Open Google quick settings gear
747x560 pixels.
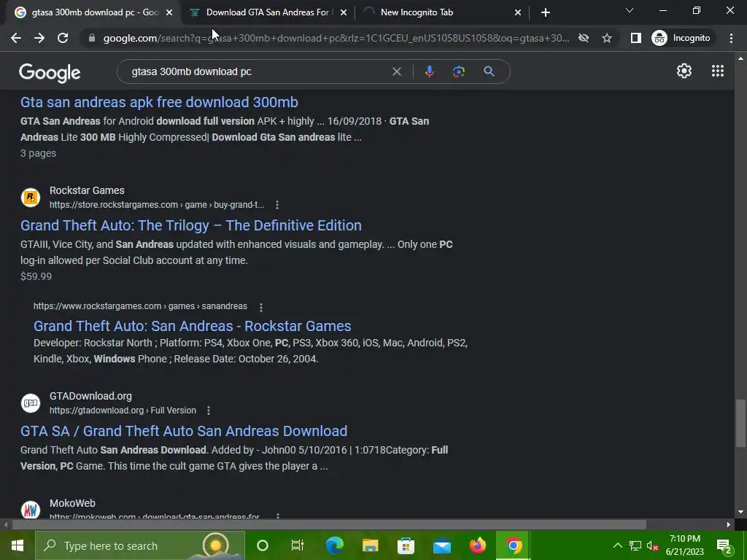[684, 71]
